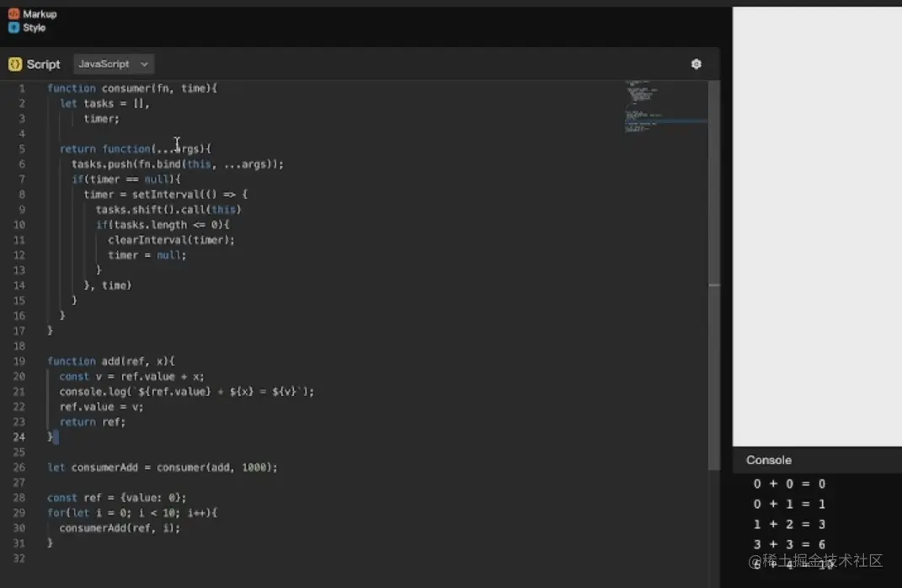This screenshot has width=902, height=588.
Task: Select the Script panel title
Action: point(43,64)
